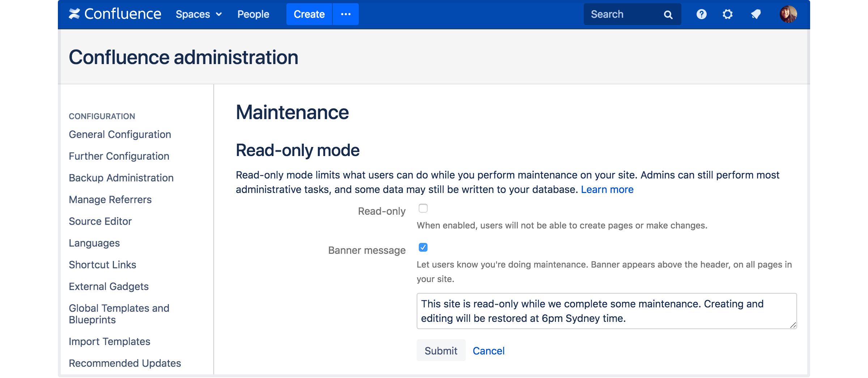Click the CONFIGURATION section label
The width and height of the screenshot is (868, 378).
pyautogui.click(x=102, y=116)
